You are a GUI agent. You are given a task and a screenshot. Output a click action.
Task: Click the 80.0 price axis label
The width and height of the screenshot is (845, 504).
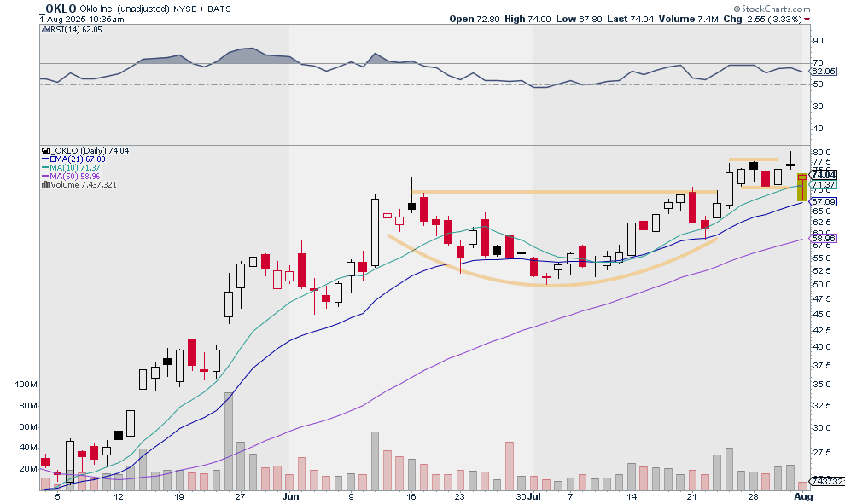click(822, 153)
